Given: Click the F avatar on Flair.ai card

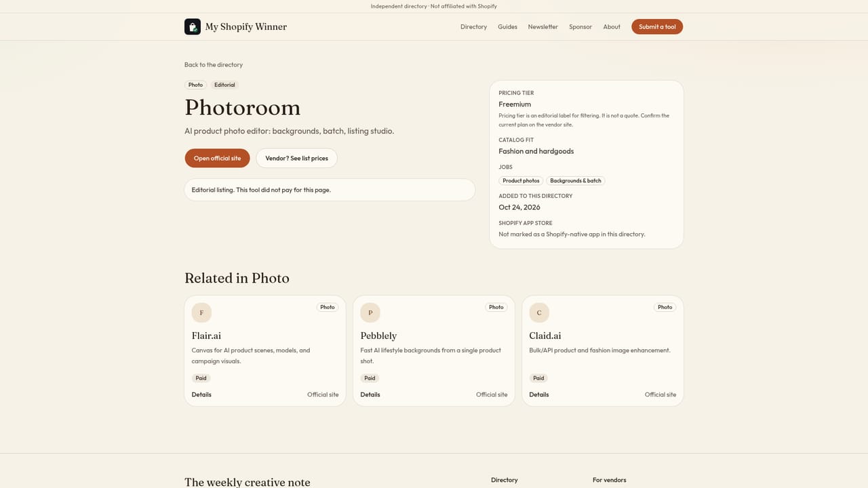Looking at the screenshot, I should (x=201, y=312).
